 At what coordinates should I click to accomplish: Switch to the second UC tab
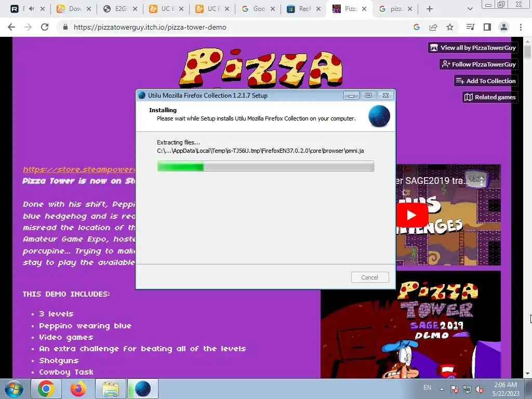[x=212, y=9]
